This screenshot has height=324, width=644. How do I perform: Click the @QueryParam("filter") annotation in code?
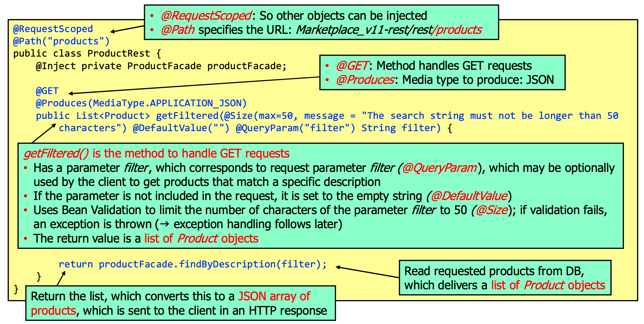point(295,128)
